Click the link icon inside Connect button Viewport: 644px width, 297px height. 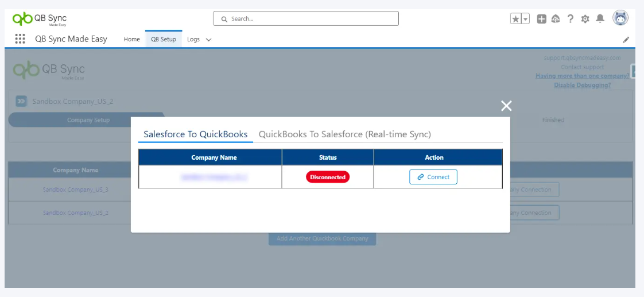[x=421, y=177]
